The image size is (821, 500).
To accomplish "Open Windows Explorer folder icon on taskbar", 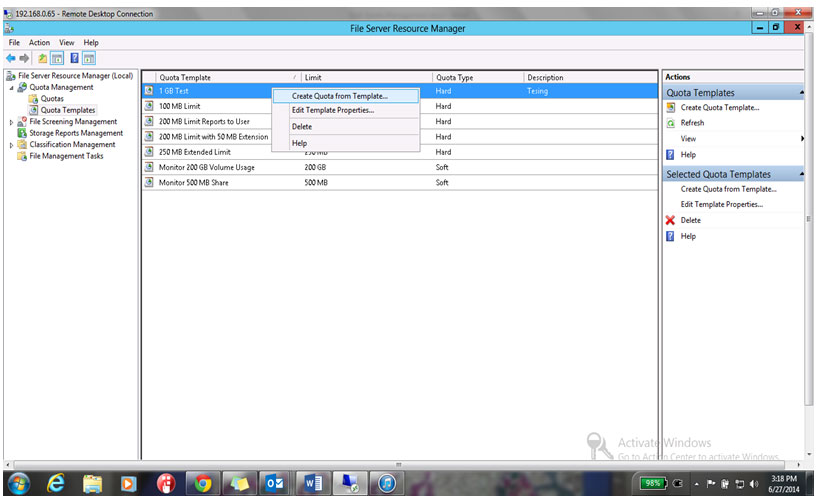I will (92, 483).
